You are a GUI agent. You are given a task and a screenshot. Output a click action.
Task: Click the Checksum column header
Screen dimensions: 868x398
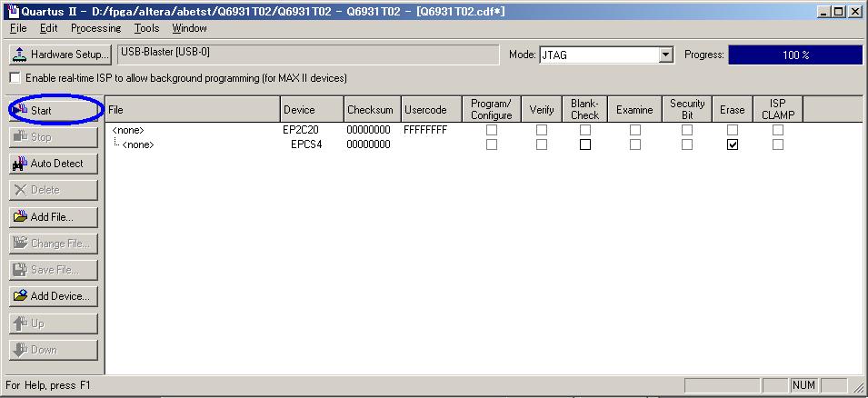(372, 110)
